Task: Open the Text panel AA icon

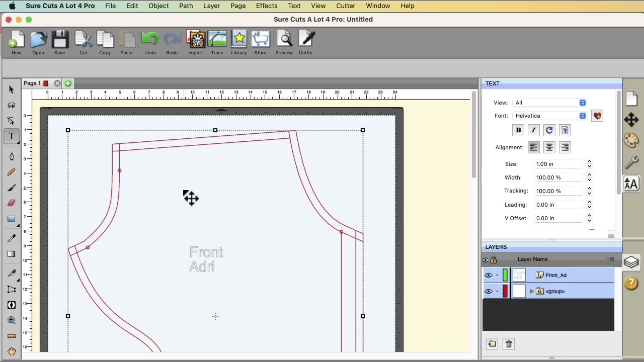Action: click(x=631, y=184)
